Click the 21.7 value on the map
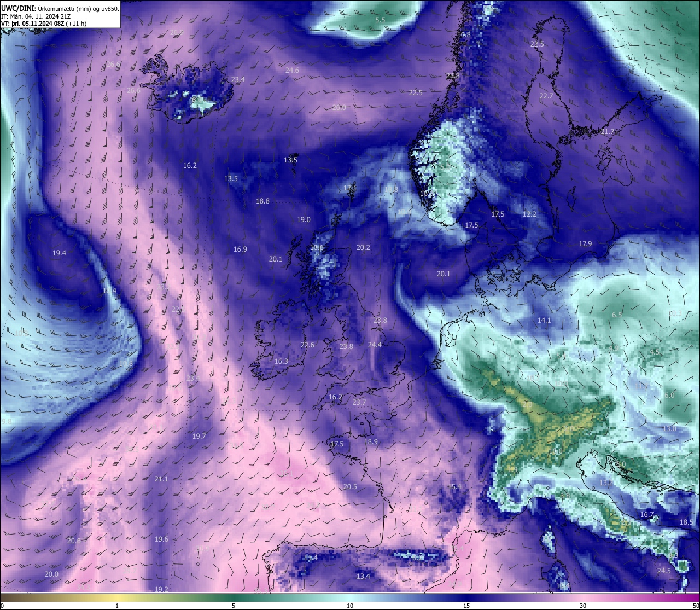The height and width of the screenshot is (610, 700). click(608, 132)
